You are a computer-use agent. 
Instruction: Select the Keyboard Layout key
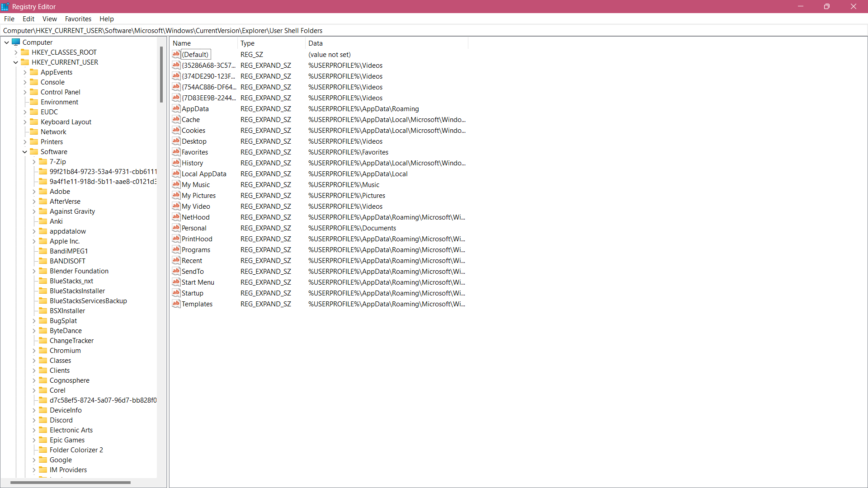click(x=66, y=122)
